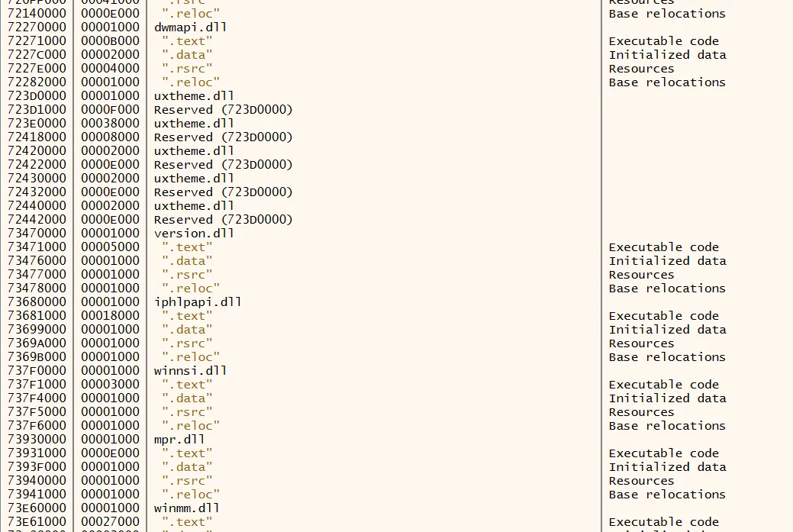
Task: Click address 737F1000 of winnsi .text
Action: 37,385
